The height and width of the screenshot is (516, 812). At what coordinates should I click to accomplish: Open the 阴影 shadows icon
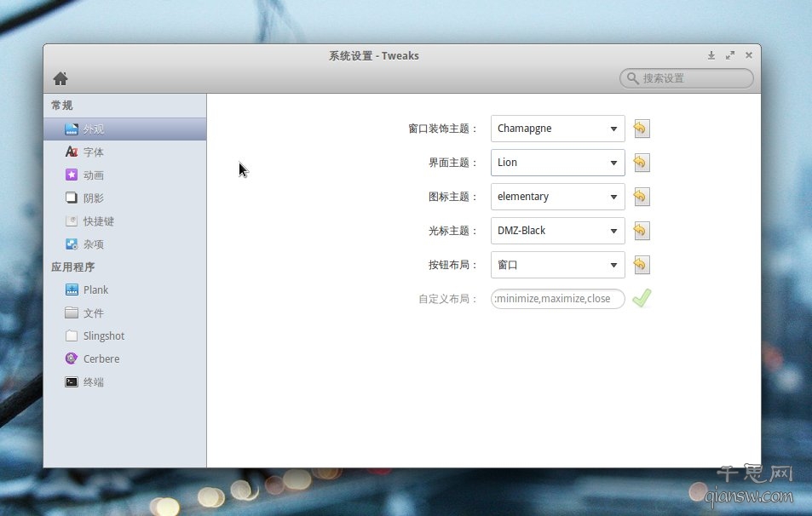[72, 198]
